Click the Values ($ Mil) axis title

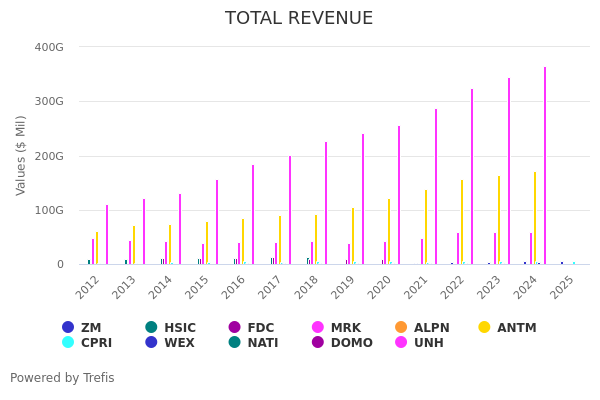click(x=21, y=155)
